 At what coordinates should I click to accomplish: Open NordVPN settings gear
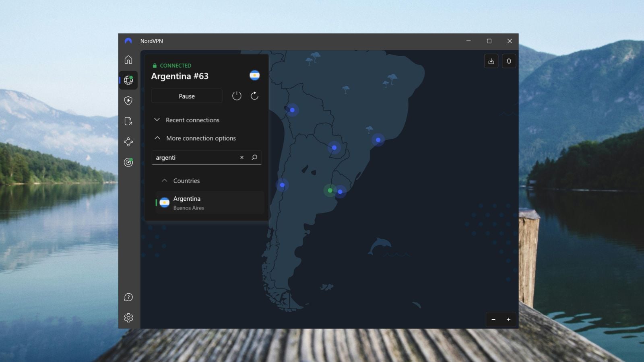tap(128, 317)
